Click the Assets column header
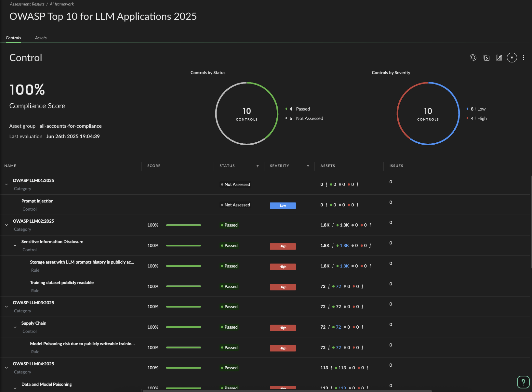The image size is (532, 392). tap(327, 166)
